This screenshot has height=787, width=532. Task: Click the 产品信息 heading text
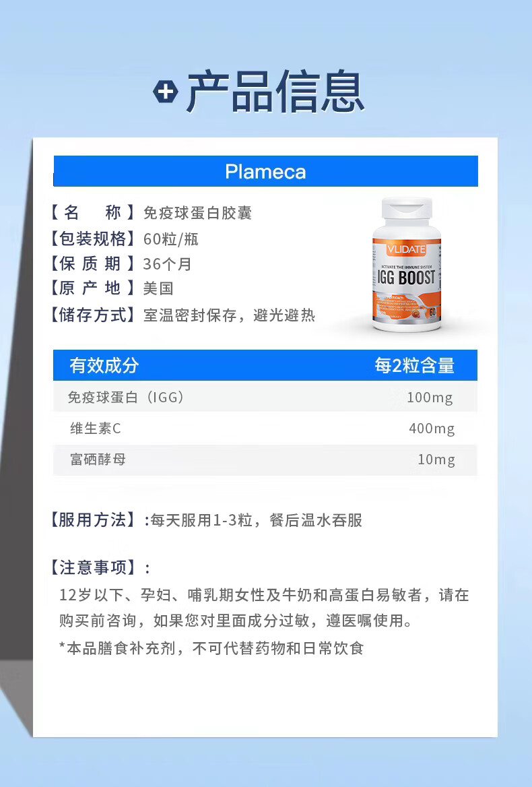tap(275, 92)
